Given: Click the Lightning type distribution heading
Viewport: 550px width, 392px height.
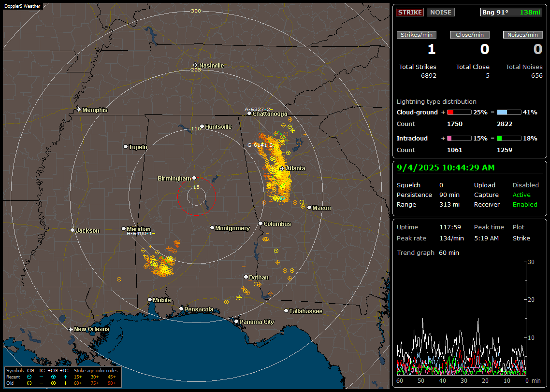Looking at the screenshot, I should pyautogui.click(x=436, y=101).
